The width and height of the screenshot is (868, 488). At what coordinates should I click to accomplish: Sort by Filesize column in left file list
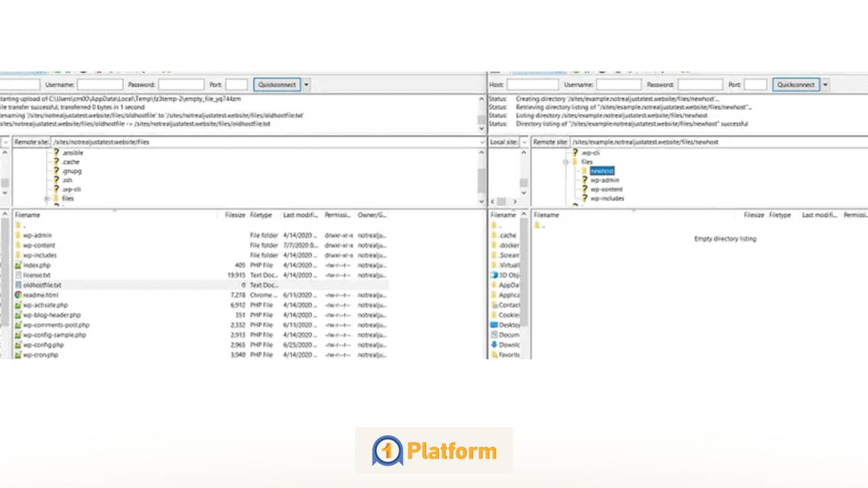pyautogui.click(x=234, y=215)
